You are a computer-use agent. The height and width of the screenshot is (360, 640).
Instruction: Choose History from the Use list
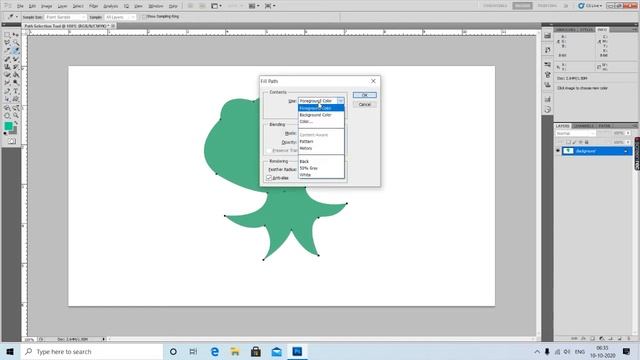point(321,148)
